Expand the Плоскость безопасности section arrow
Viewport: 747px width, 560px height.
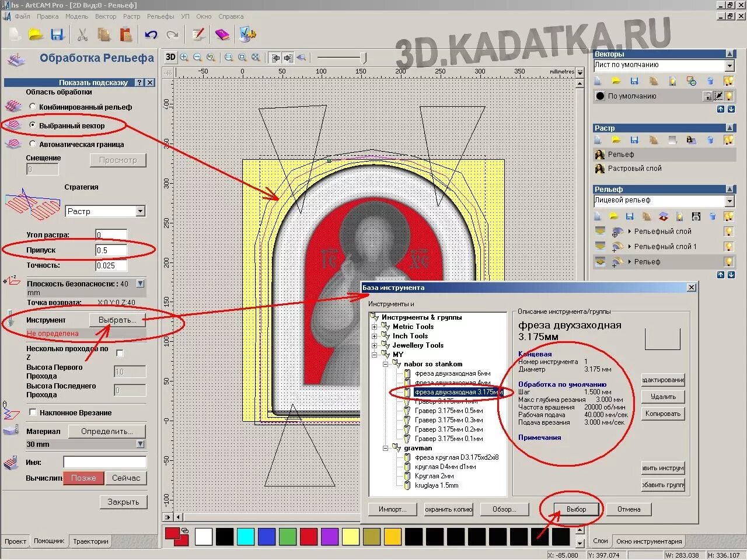pyautogui.click(x=140, y=283)
